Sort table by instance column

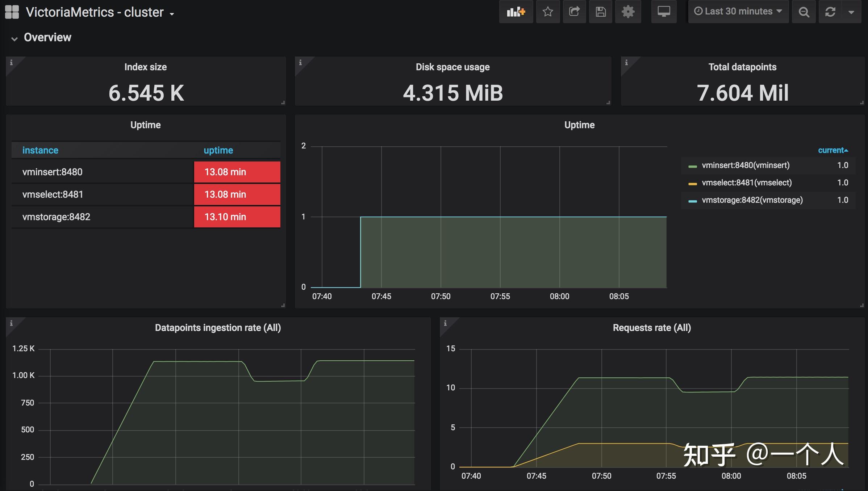point(40,150)
